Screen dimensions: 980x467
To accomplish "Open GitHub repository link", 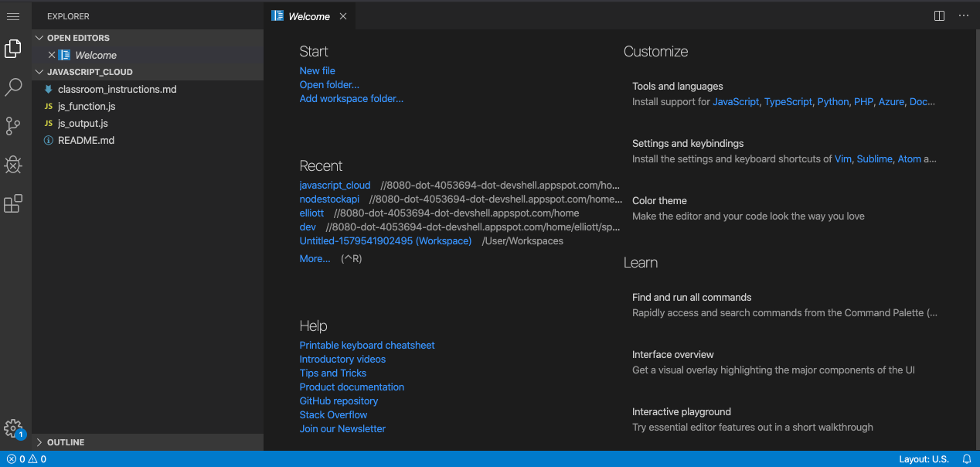I will pyautogui.click(x=339, y=401).
